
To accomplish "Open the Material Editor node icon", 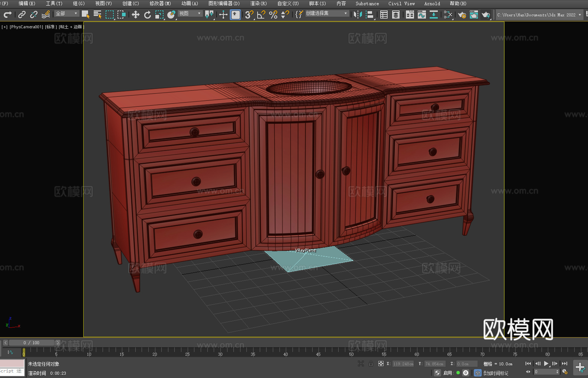I will [448, 14].
